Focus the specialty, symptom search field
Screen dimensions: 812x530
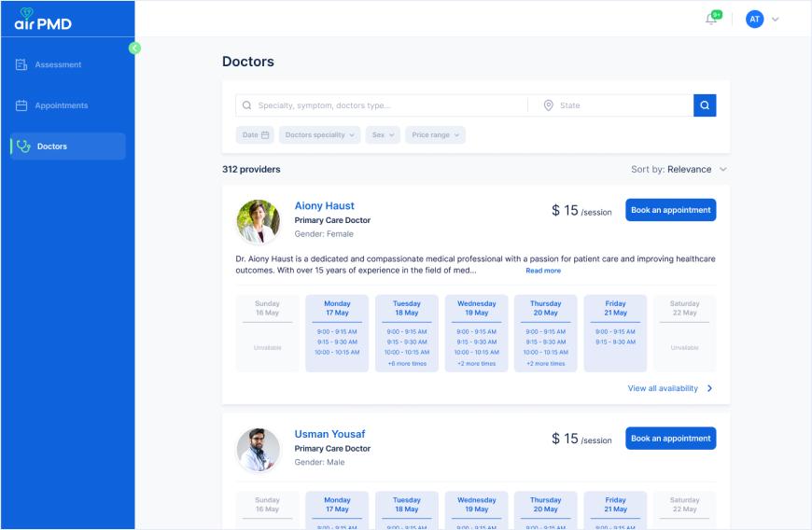click(x=382, y=105)
